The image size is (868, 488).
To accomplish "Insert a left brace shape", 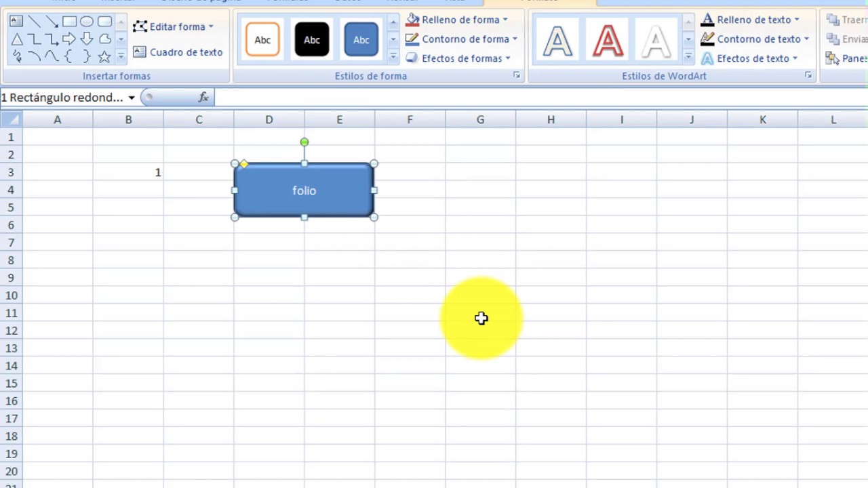I will click(68, 56).
